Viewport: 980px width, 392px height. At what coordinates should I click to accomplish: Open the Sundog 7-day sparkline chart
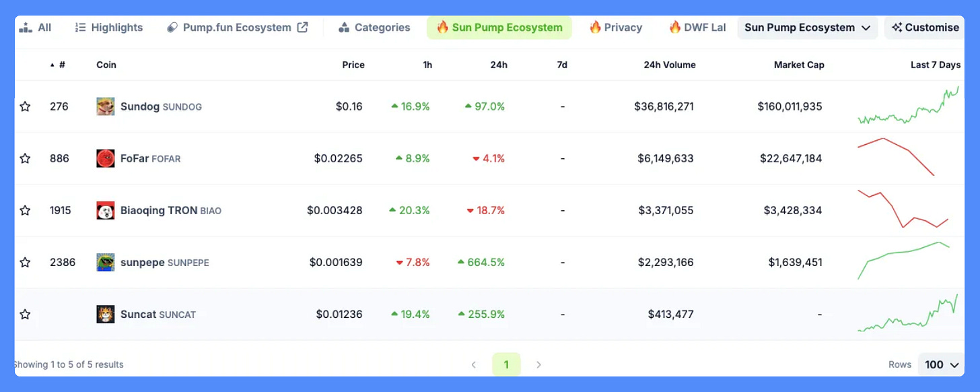[909, 106]
